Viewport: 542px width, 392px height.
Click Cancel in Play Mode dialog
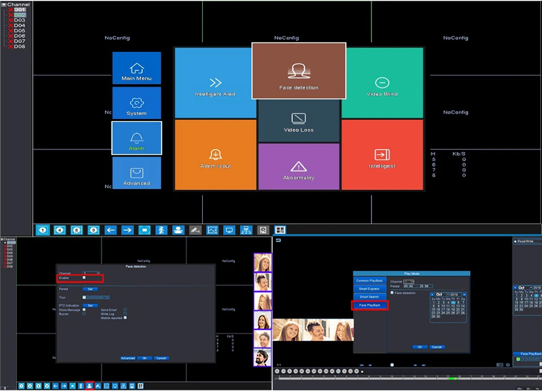pyautogui.click(x=436, y=347)
